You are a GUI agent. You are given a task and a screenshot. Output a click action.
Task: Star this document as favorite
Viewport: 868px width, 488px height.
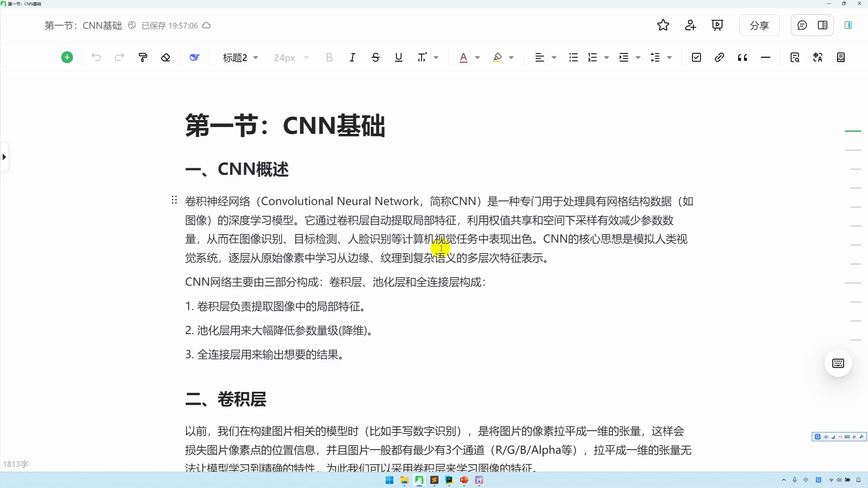(663, 25)
